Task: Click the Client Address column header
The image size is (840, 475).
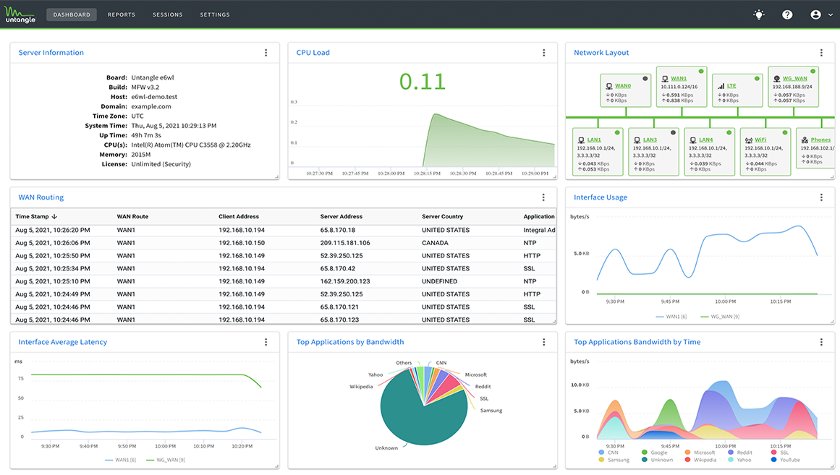Action: pos(238,216)
